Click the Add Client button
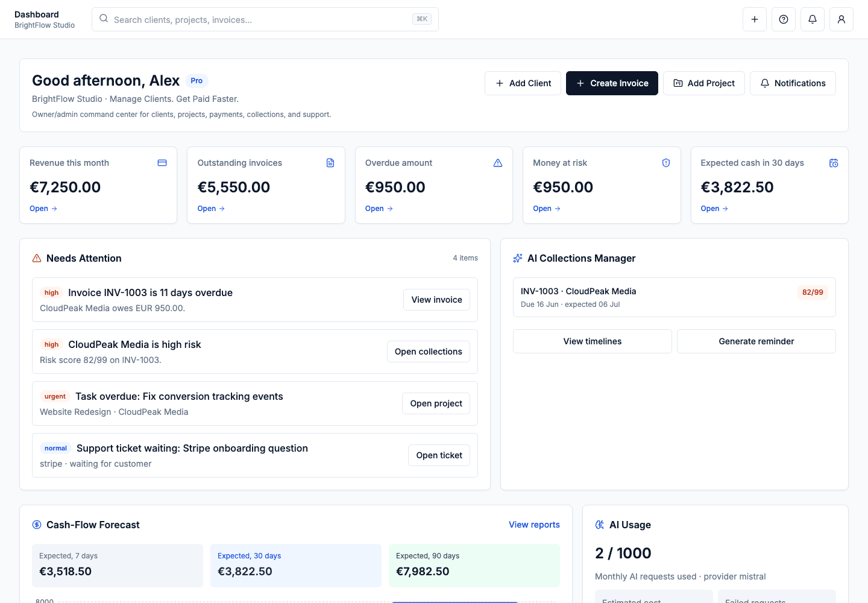 pos(523,83)
